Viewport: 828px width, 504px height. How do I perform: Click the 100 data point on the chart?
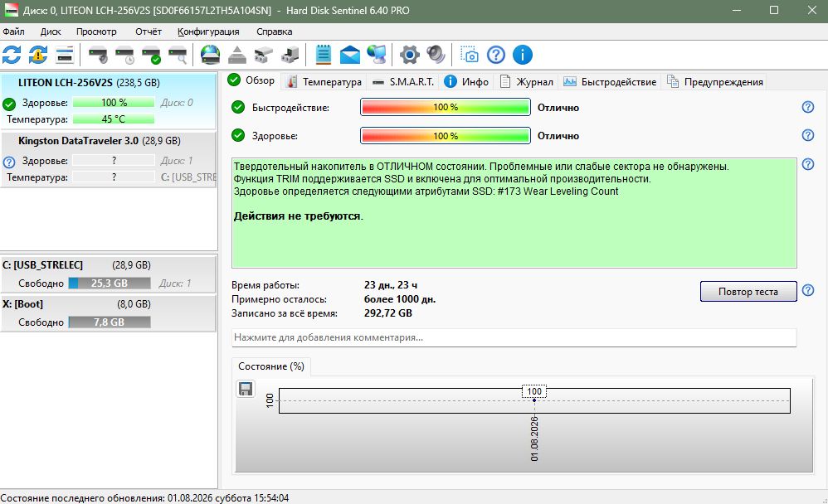[534, 400]
